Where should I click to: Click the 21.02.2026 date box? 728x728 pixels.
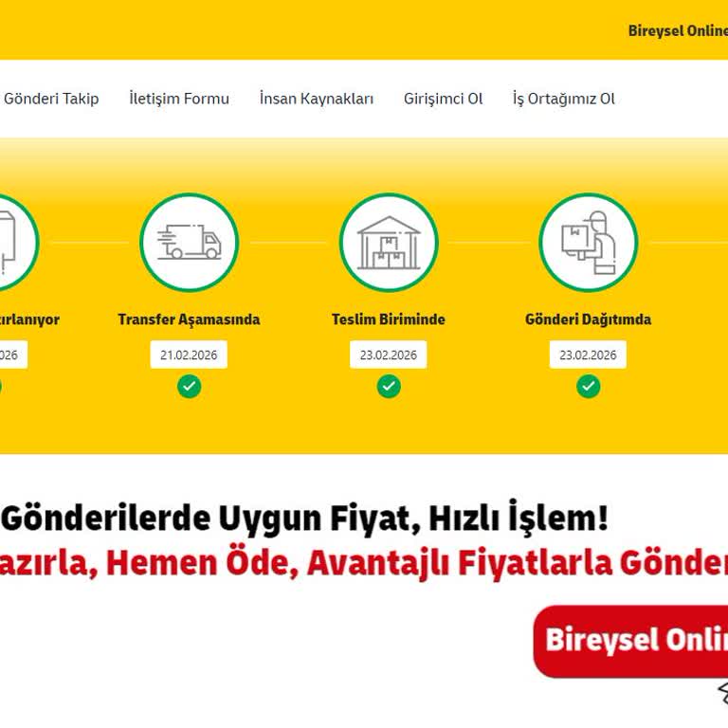tap(189, 355)
